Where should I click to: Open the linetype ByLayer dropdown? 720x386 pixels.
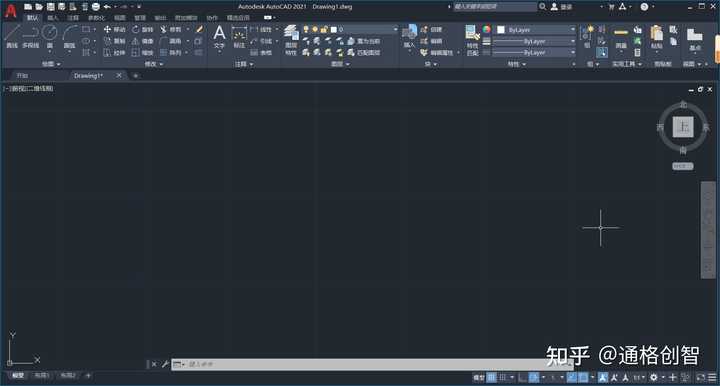534,53
